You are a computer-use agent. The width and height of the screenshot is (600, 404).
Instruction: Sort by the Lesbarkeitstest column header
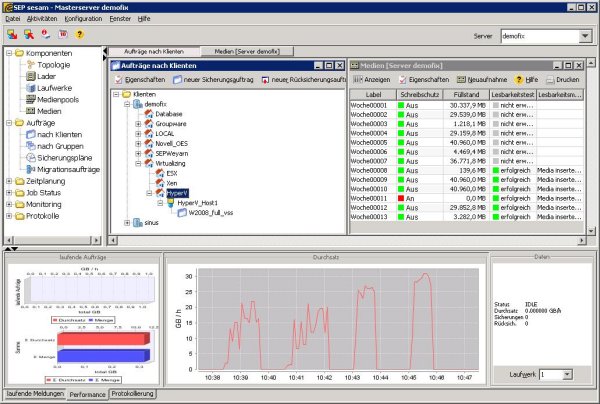pyautogui.click(x=513, y=94)
